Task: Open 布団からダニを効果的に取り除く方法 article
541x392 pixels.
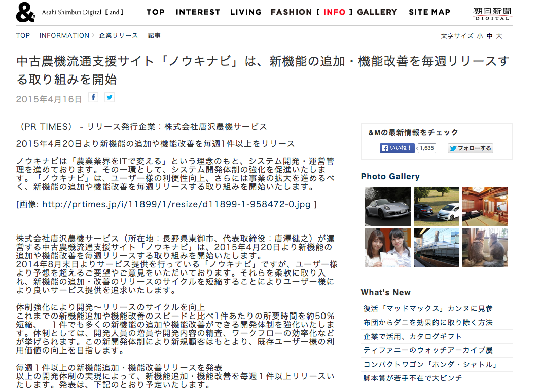Action: click(x=428, y=323)
